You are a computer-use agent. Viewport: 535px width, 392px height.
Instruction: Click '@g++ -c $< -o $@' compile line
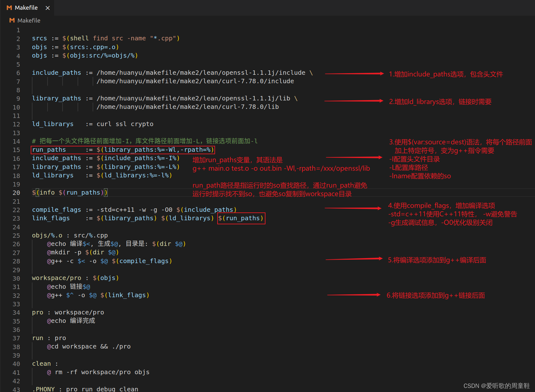pos(110,261)
